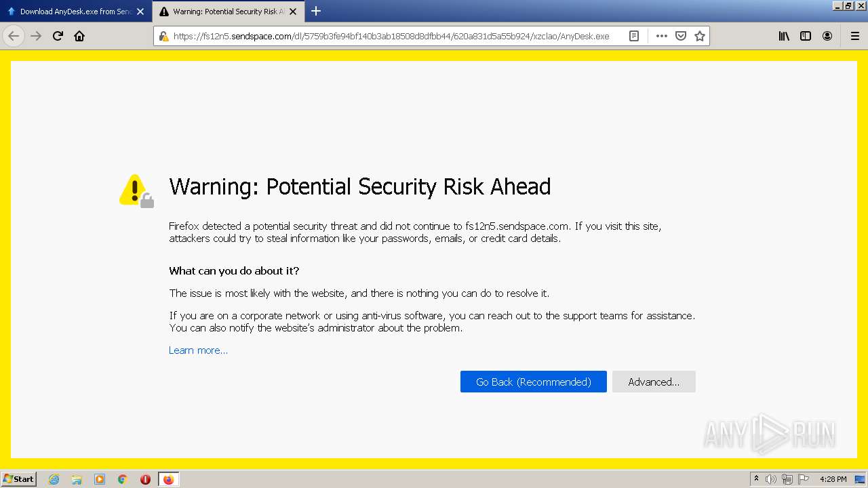This screenshot has height=488, width=868.
Task: Open page actions three-dot menu
Action: [662, 36]
